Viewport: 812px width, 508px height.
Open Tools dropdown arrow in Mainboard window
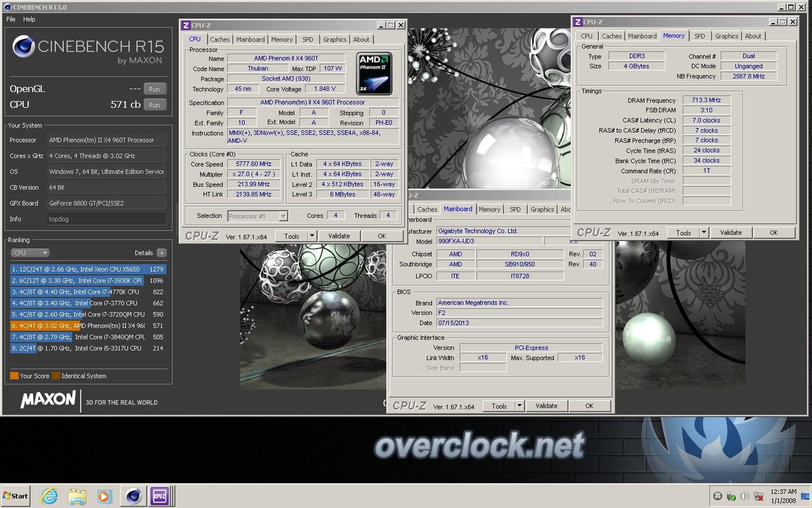pyautogui.click(x=519, y=406)
